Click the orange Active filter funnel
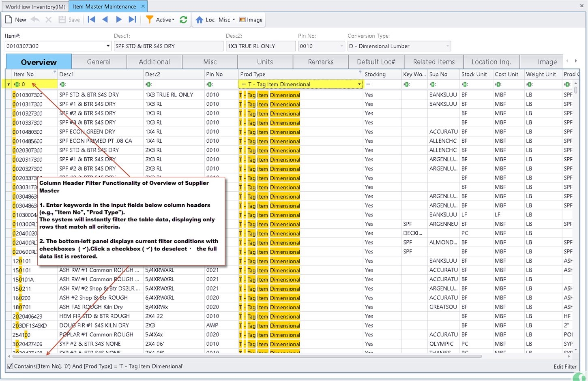 click(x=150, y=19)
